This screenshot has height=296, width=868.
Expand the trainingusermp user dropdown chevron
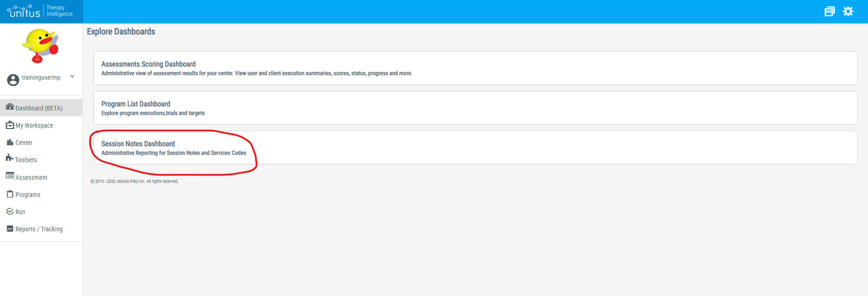coord(72,76)
